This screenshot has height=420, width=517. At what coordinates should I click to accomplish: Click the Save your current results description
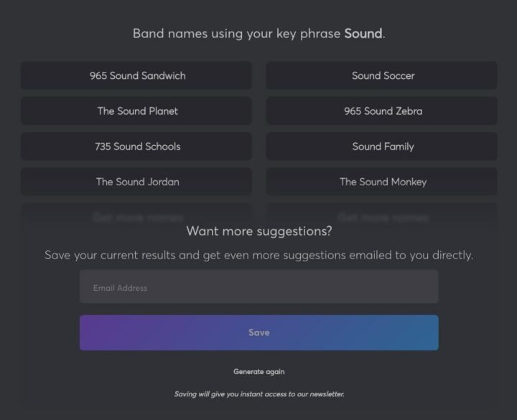(x=258, y=255)
